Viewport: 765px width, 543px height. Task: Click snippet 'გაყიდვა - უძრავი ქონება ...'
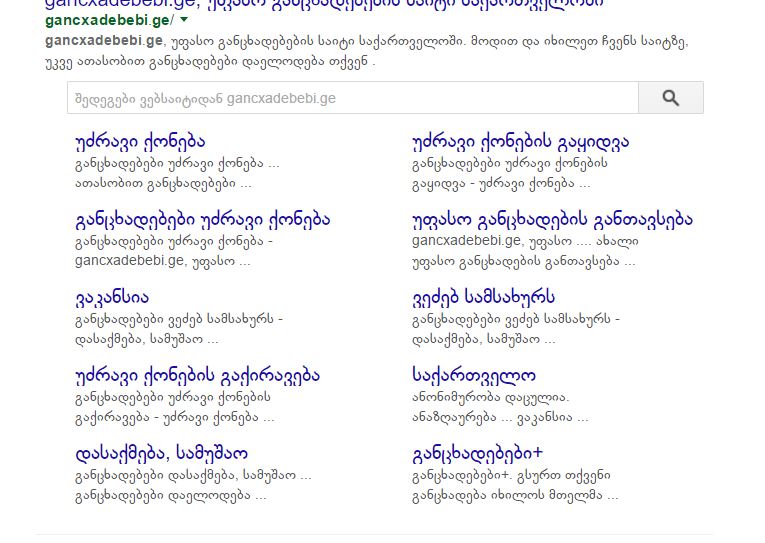coord(501,183)
